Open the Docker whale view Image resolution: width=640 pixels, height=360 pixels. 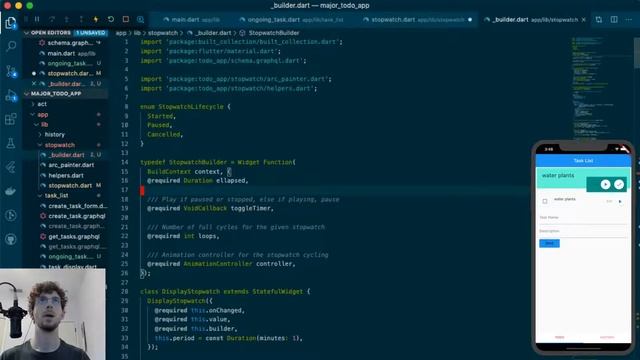pyautogui.click(x=11, y=191)
